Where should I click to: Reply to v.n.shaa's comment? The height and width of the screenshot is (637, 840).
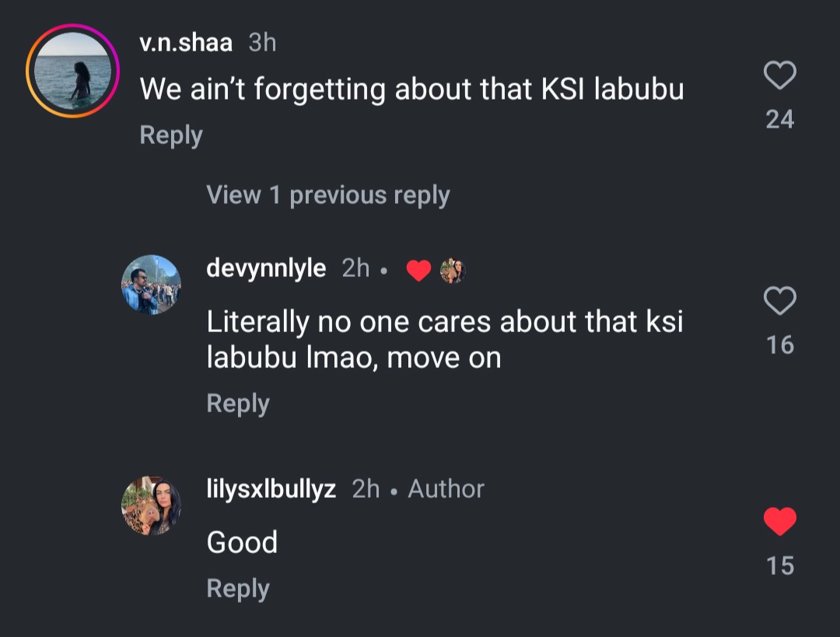click(x=170, y=135)
